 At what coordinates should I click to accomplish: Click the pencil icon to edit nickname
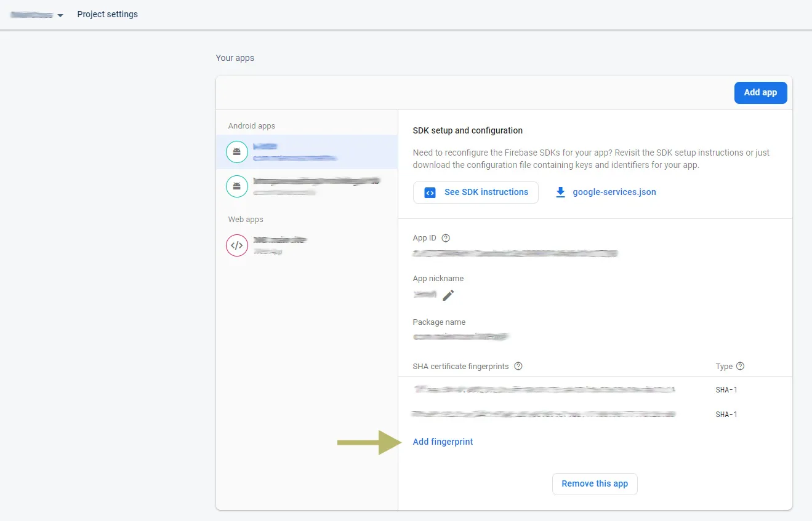pyautogui.click(x=448, y=295)
